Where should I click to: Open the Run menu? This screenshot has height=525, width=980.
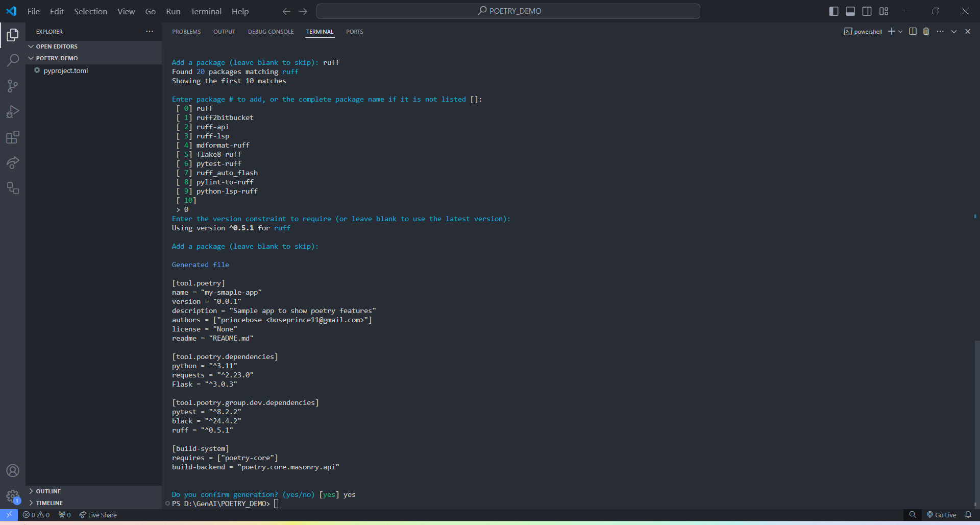[x=173, y=11]
